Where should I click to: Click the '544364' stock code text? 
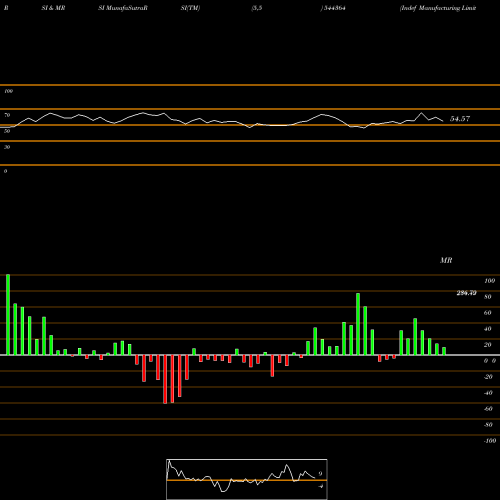(334, 8)
